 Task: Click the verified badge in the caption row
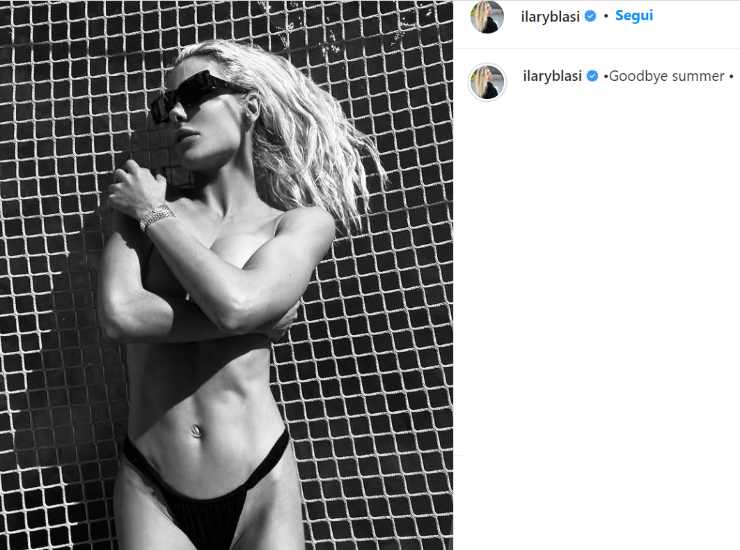click(x=592, y=76)
